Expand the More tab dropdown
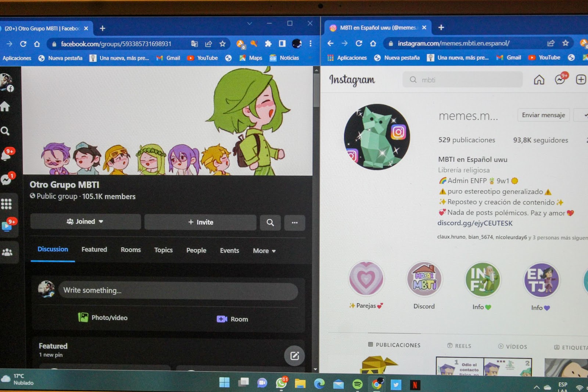Screen dimensions: 588x392 [264, 251]
